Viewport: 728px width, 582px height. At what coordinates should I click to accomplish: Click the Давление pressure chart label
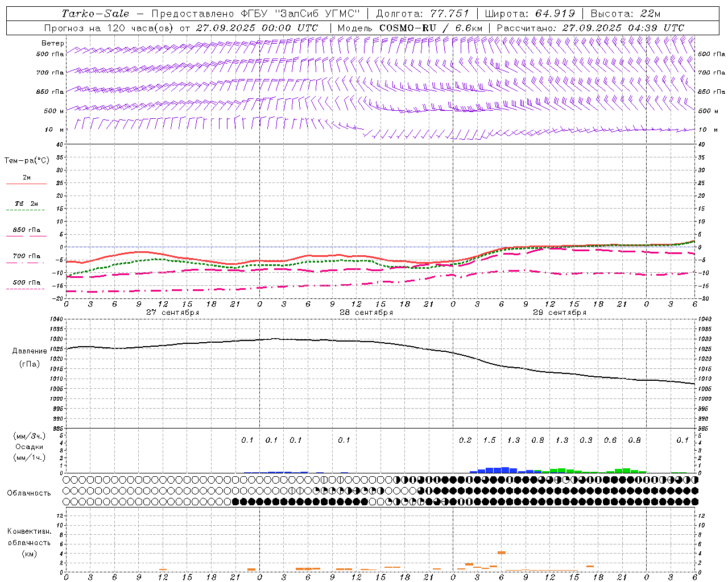click(29, 351)
